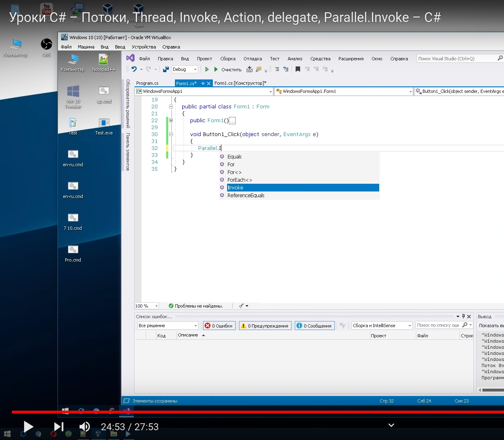Click the Visual Studio logo icon

pos(130,58)
